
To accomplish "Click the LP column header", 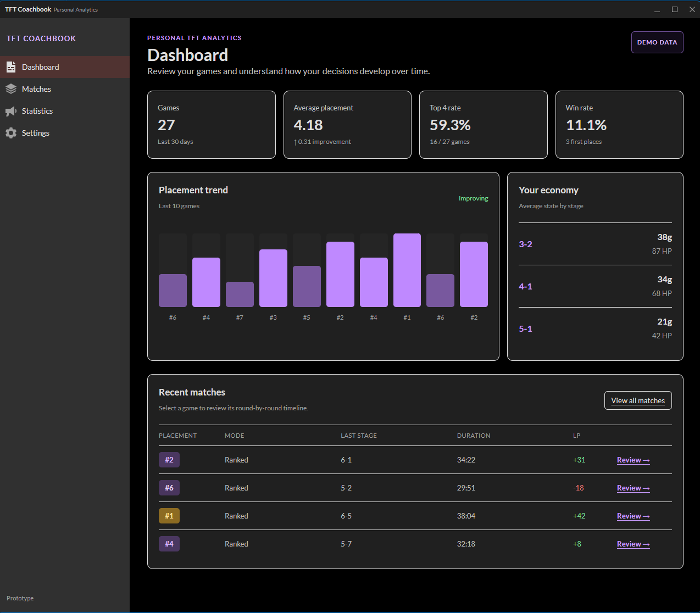I will pyautogui.click(x=576, y=436).
